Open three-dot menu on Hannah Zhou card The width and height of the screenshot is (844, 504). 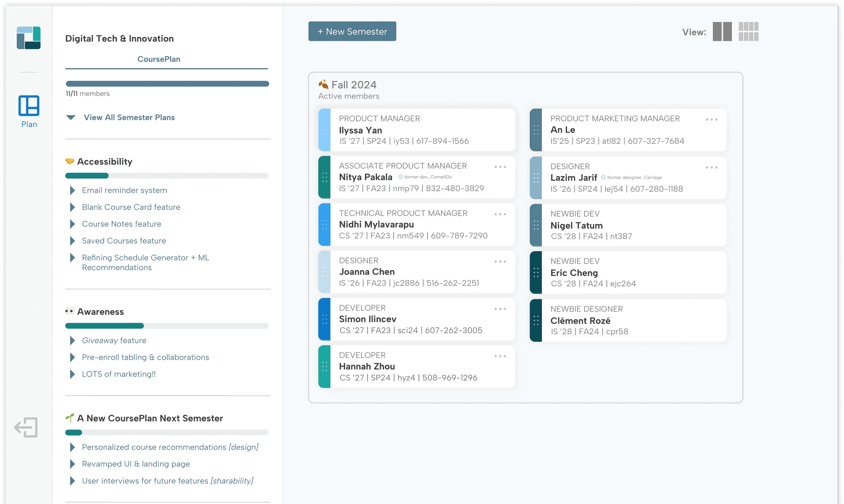(500, 357)
